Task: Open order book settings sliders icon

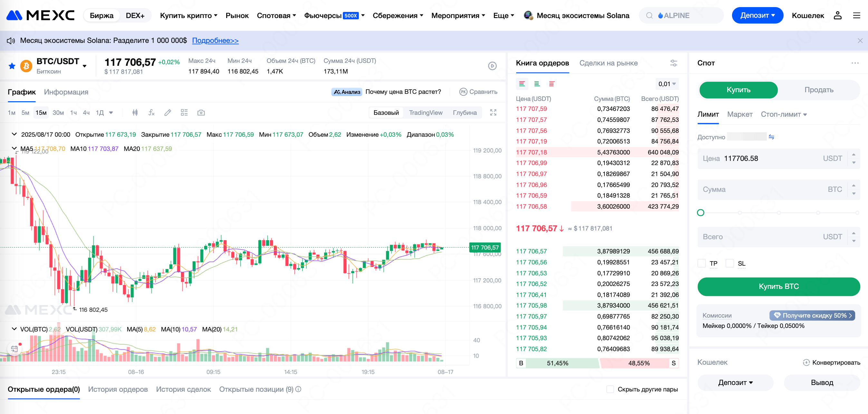Action: (674, 63)
